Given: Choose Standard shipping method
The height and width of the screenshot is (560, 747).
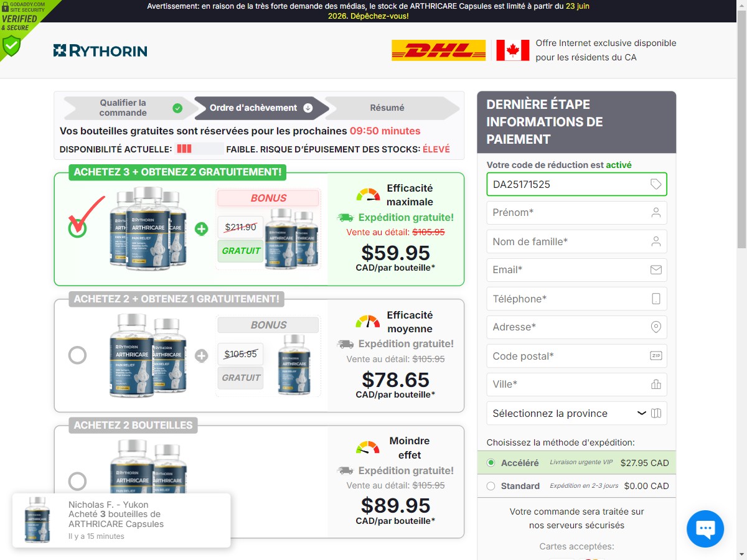Looking at the screenshot, I should 491,486.
